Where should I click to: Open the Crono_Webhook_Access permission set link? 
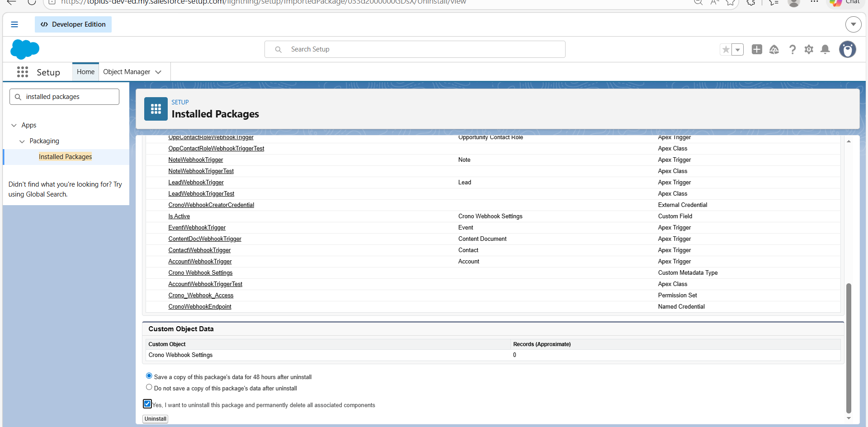pos(201,296)
